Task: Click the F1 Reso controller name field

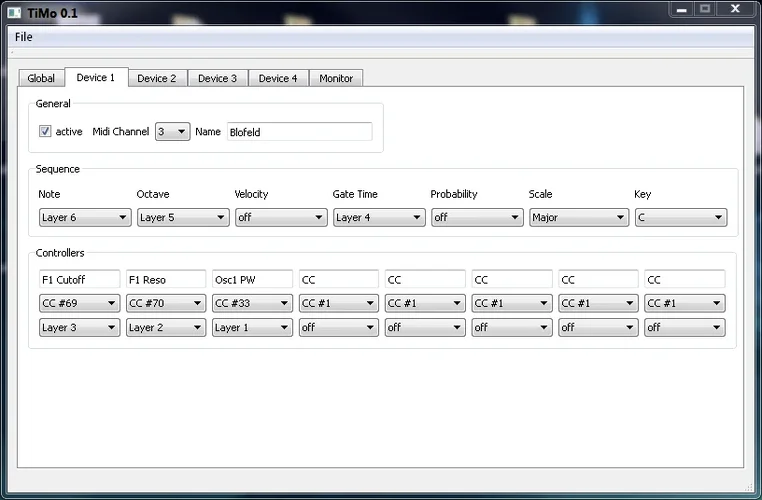Action: (166, 279)
